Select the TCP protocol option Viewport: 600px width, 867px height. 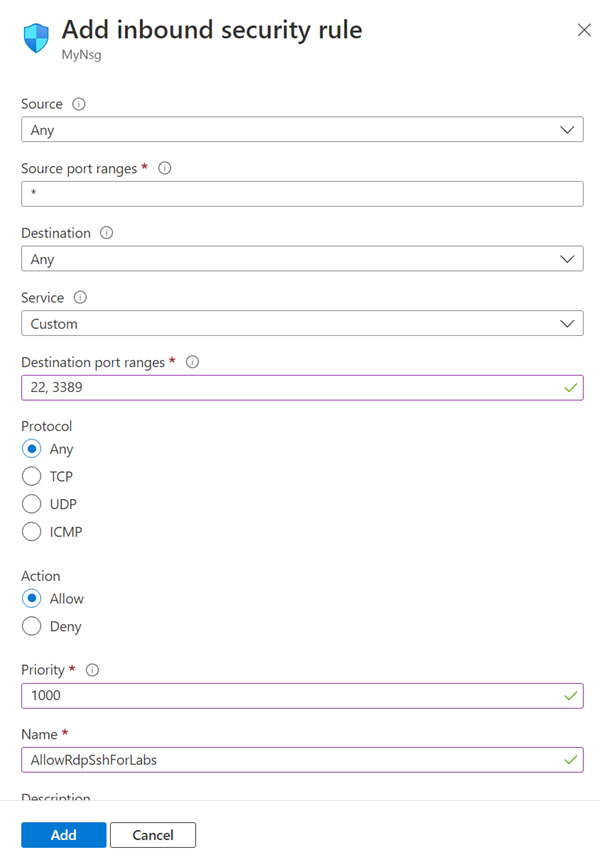[31, 476]
